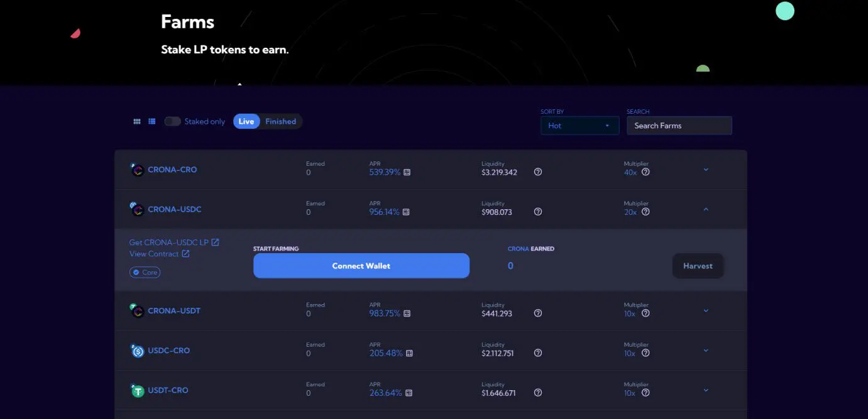The image size is (868, 419).
Task: Toggle the Staked only switch
Action: click(172, 122)
